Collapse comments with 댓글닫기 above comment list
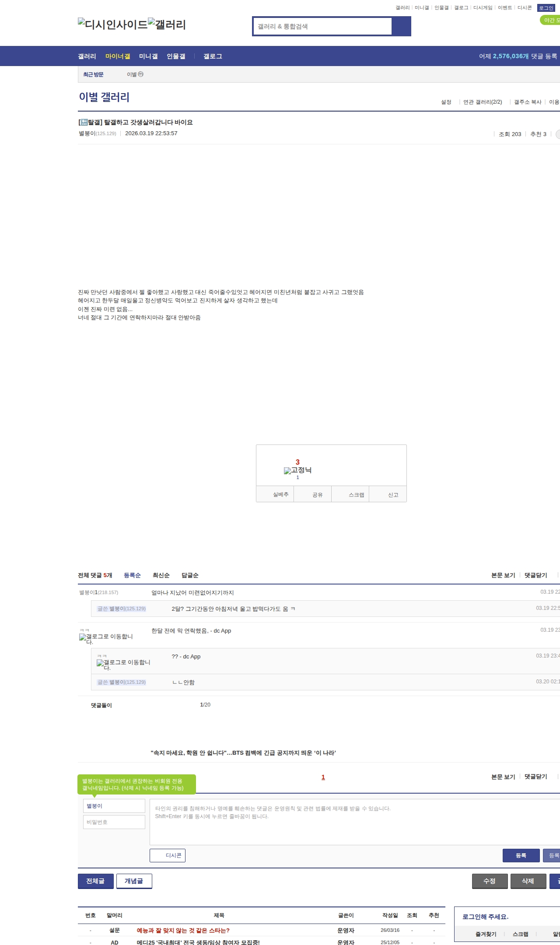 [x=535, y=575]
